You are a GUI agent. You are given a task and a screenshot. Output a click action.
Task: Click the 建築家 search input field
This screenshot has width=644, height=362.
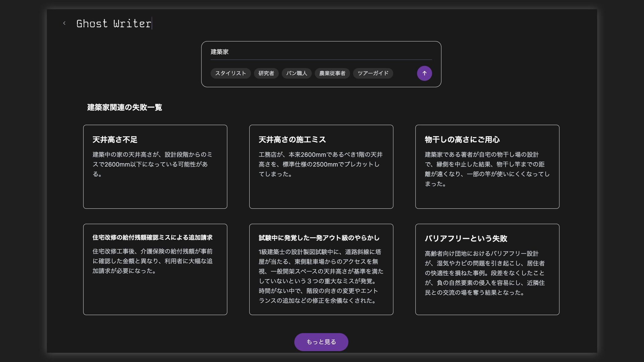[x=321, y=52]
